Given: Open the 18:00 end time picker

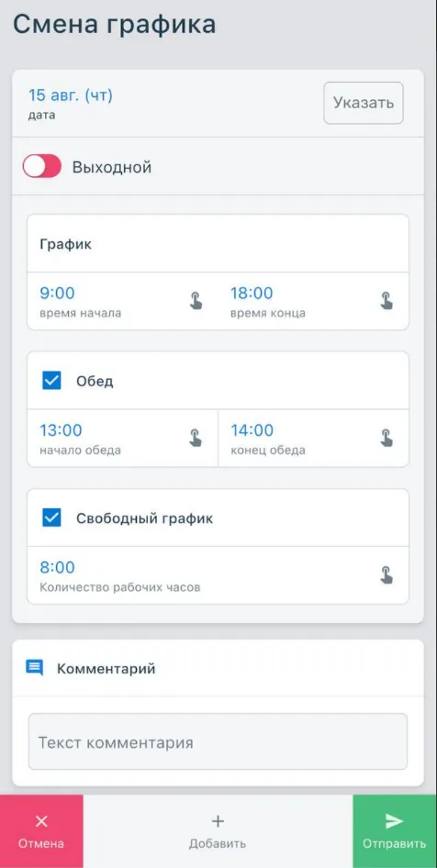Looking at the screenshot, I should tap(252, 293).
